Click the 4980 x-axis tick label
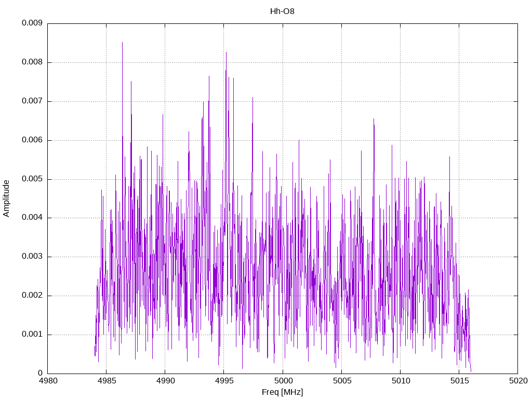Viewport: 532px width, 399px height. tap(48, 381)
